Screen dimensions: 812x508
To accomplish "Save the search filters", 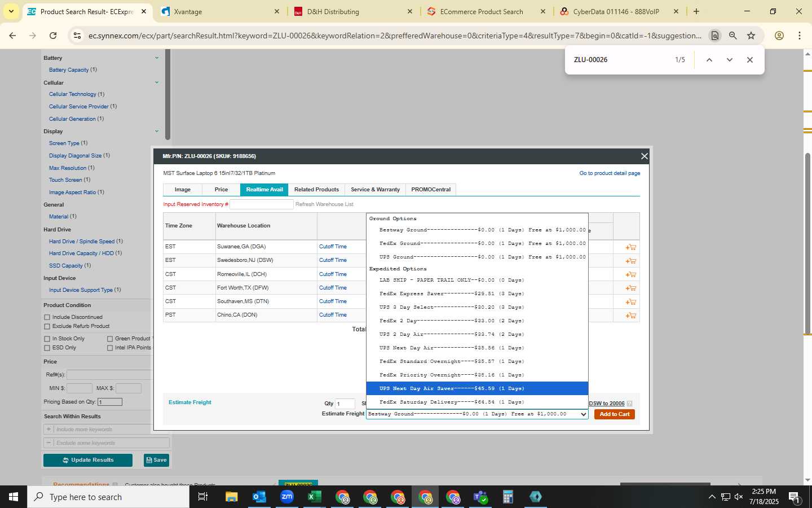I will (156, 460).
